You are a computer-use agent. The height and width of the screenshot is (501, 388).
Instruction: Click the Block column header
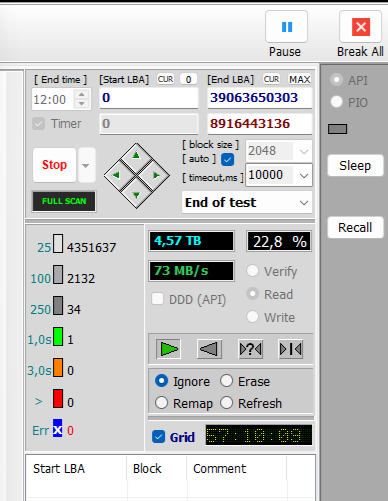[156, 468]
